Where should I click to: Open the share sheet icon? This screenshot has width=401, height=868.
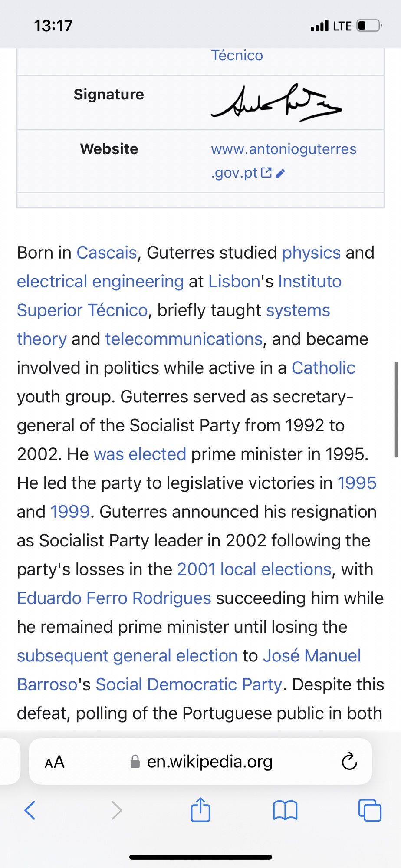200,809
